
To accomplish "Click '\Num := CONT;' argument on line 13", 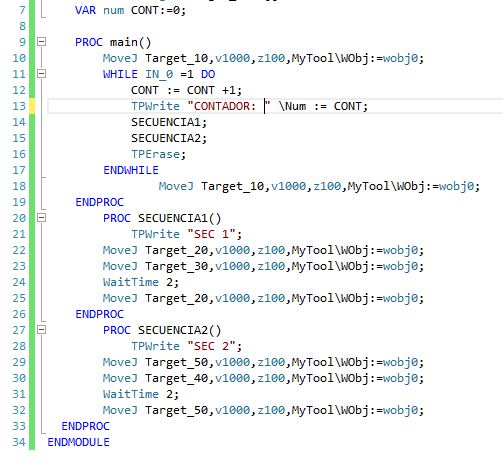I will pyautogui.click(x=323, y=106).
